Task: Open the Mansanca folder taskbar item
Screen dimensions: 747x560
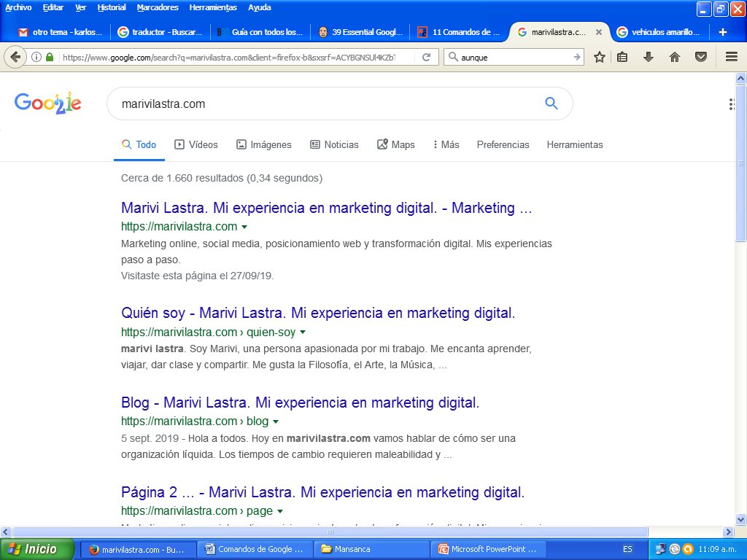Action: tap(371, 549)
